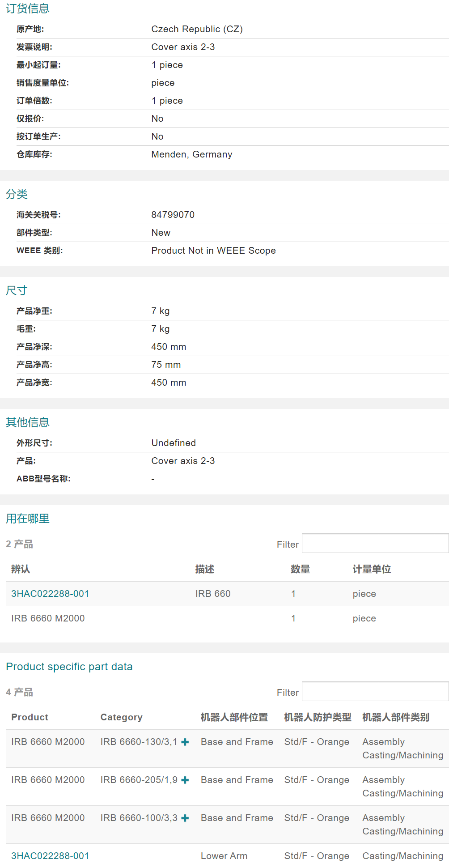This screenshot has width=449, height=868.
Task: Sort by 描述 column header
Action: pyautogui.click(x=205, y=569)
